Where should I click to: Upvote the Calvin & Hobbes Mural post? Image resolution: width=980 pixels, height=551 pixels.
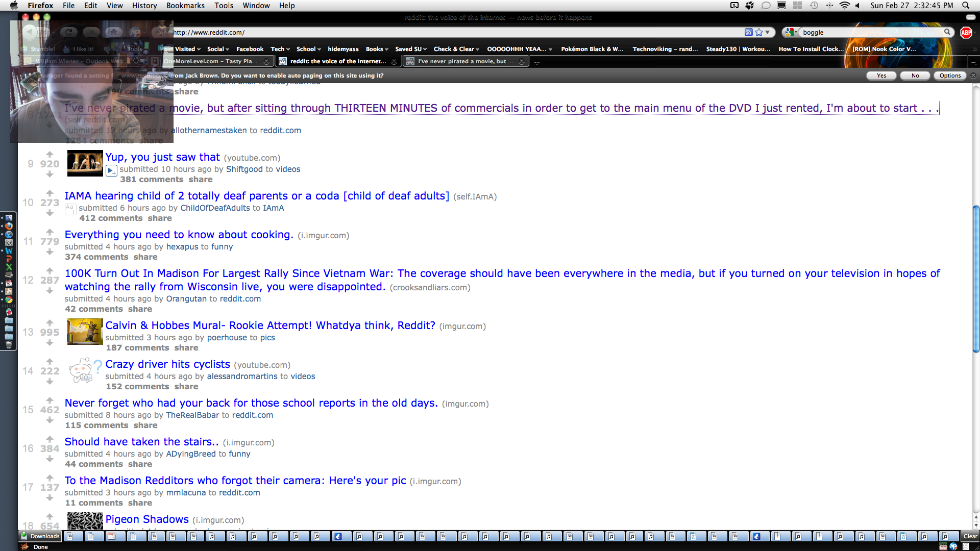coord(50,322)
